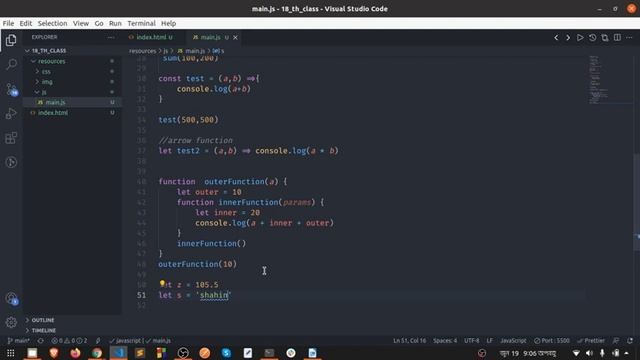Click the LF end-of-line indicator
The image size is (640, 360).
489,340
